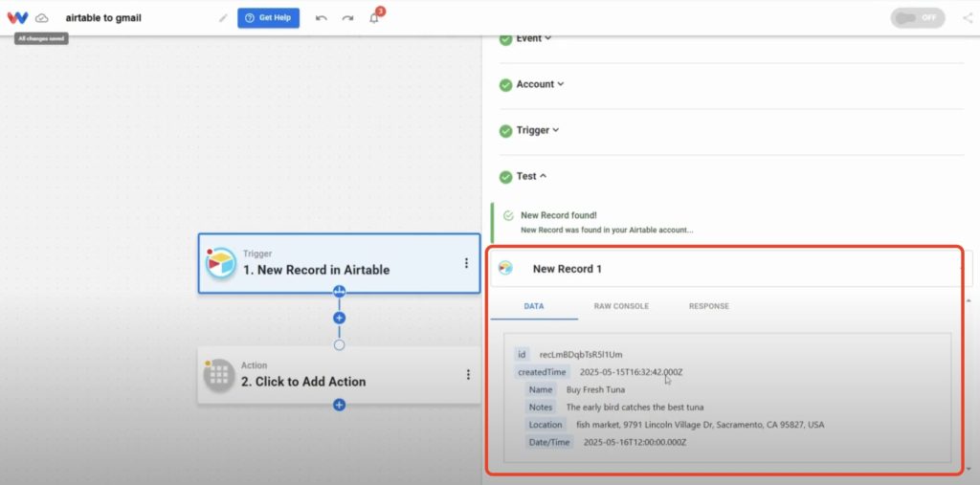The height and width of the screenshot is (485, 980).
Task: Click the Airtable icon beside New Record 1
Action: tap(505, 268)
